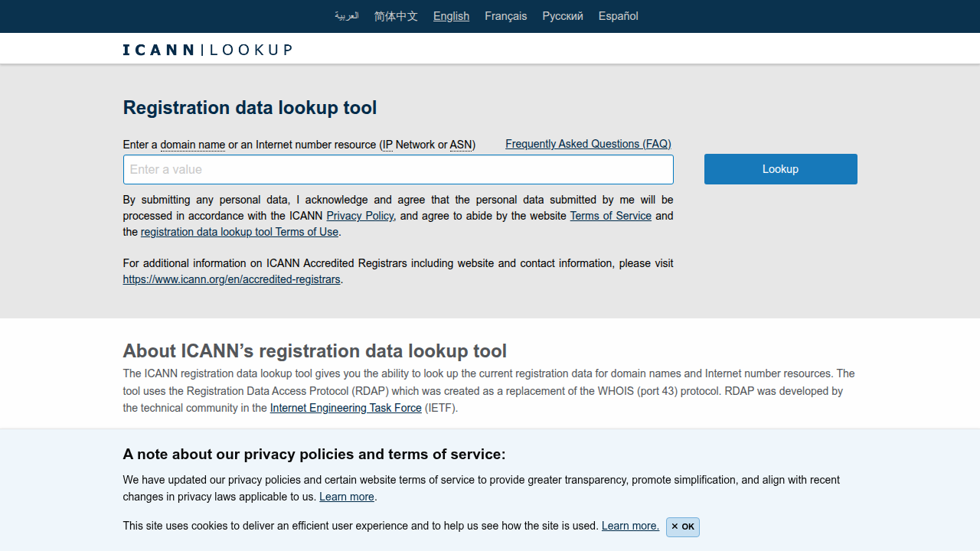Open the ICANN Lookup logo home link
Viewport: 980px width, 551px height.
(207, 50)
